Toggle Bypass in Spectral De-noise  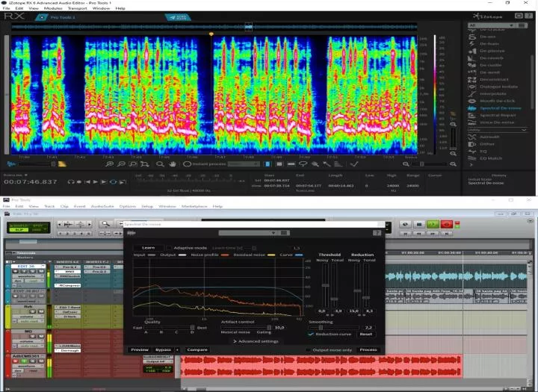click(163, 350)
